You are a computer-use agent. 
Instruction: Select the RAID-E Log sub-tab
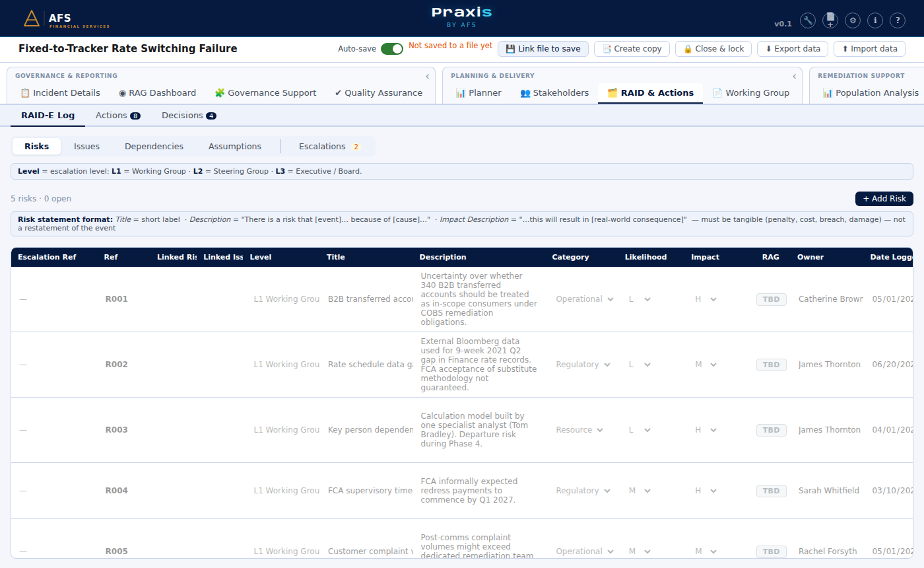[48, 116]
